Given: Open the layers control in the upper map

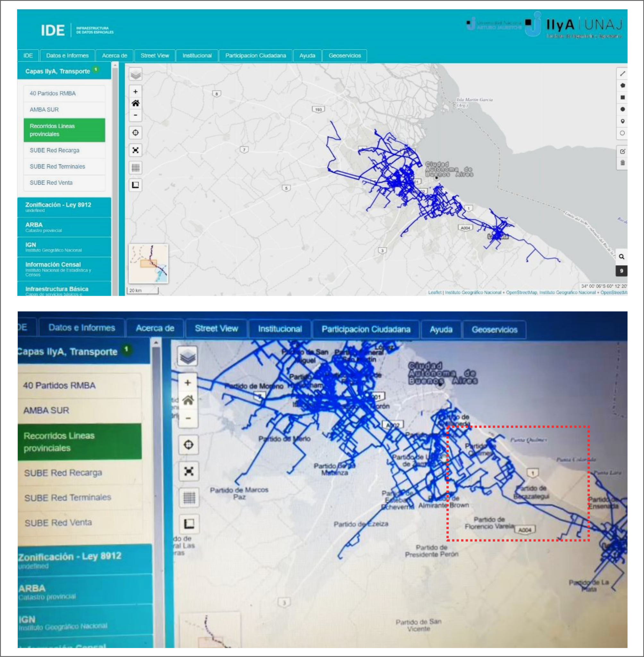Looking at the screenshot, I should 136,74.
